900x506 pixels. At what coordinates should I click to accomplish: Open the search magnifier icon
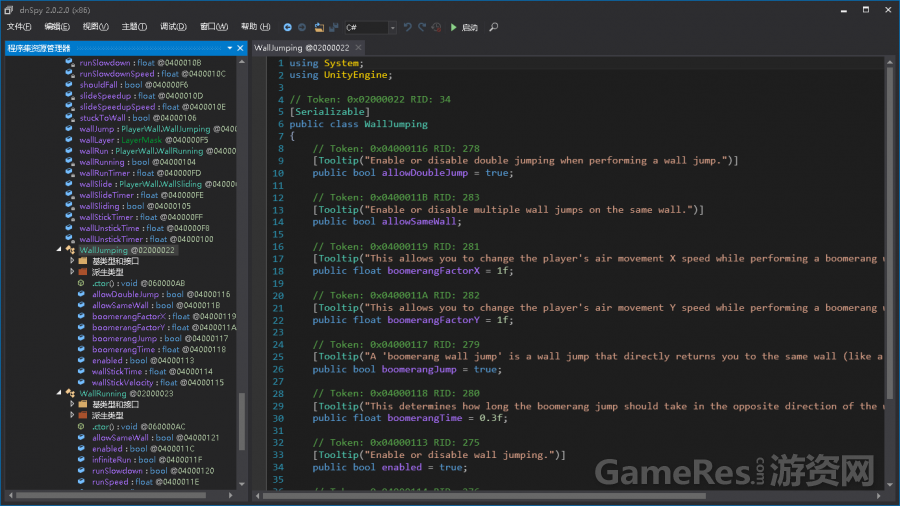(494, 27)
